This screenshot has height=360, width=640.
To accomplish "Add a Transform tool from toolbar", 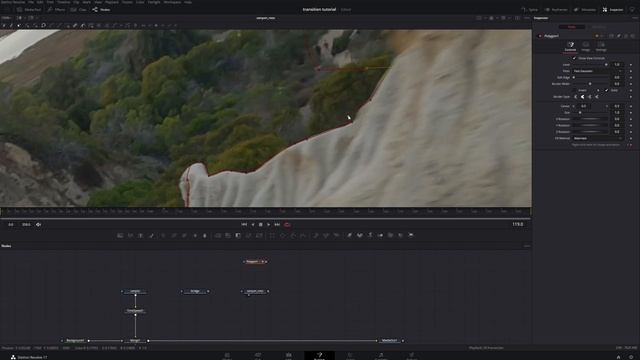I will (259, 236).
